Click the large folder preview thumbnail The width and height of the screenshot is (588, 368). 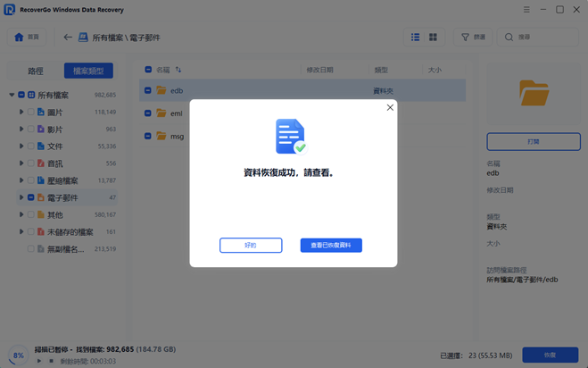pos(534,93)
